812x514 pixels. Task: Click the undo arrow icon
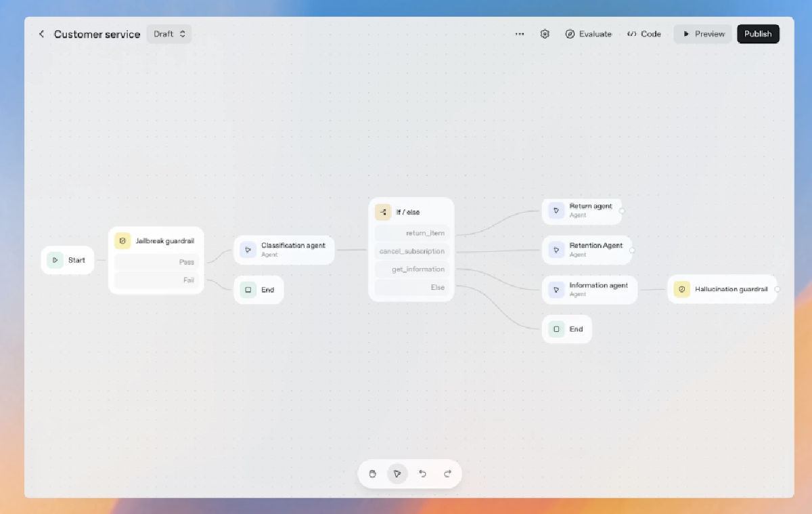coord(422,474)
